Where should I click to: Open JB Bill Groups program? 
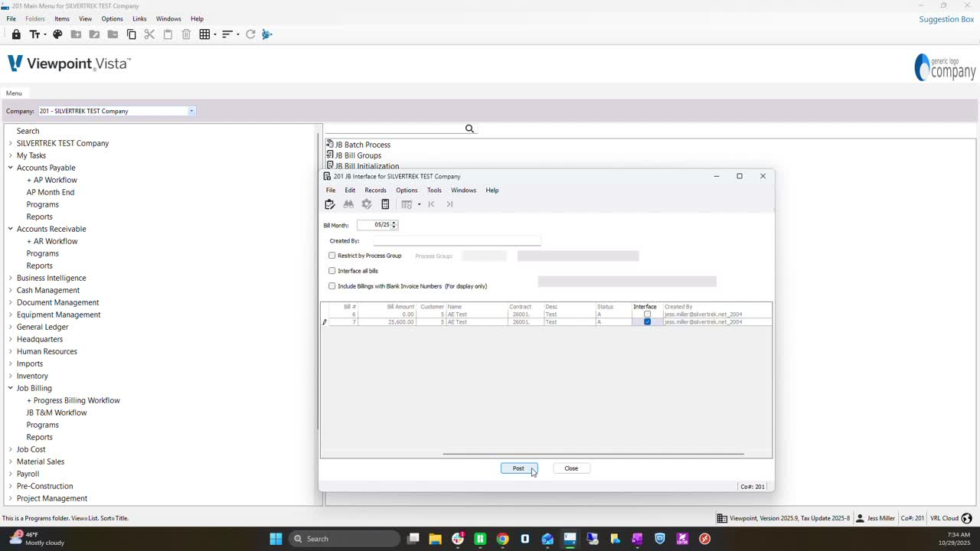(358, 155)
